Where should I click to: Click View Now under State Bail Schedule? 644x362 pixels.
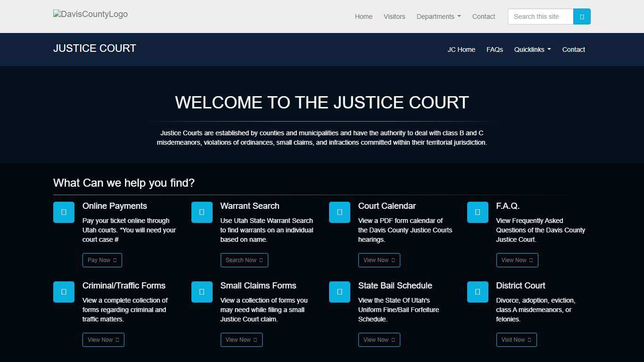point(379,339)
